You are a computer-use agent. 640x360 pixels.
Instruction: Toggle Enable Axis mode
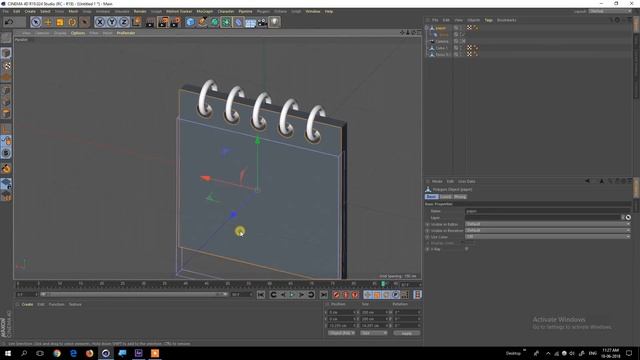[6, 129]
